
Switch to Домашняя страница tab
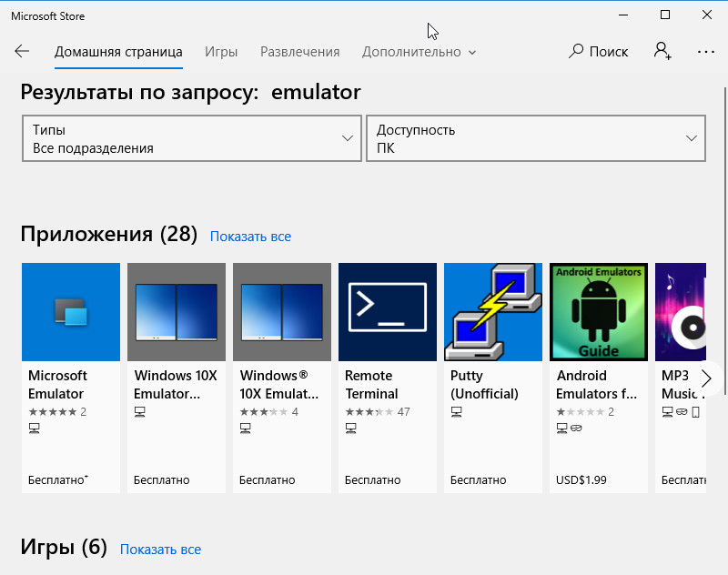pyautogui.click(x=118, y=52)
